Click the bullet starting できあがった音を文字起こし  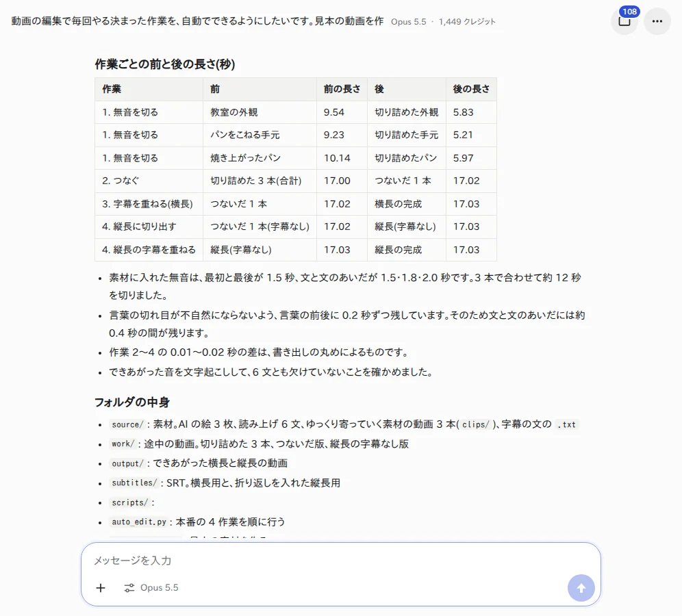click(x=271, y=372)
